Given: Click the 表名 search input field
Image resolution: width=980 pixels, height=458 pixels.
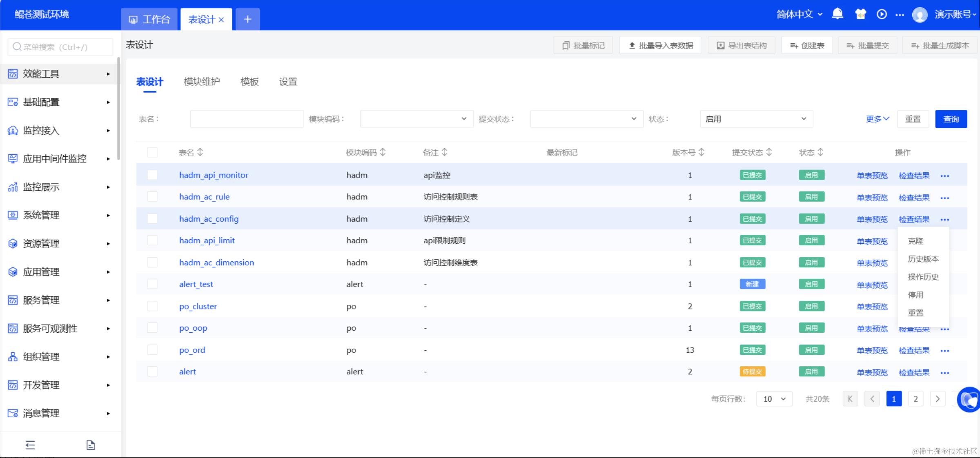Looking at the screenshot, I should pyautogui.click(x=247, y=119).
